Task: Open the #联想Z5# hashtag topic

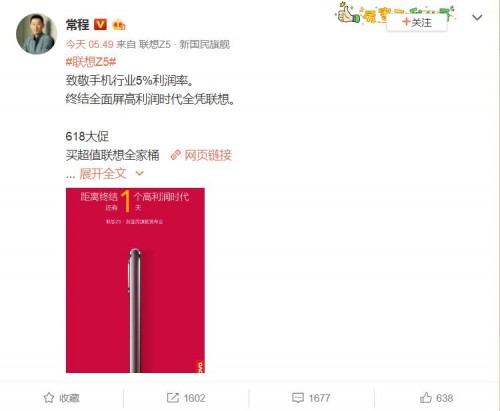Action: coord(91,62)
